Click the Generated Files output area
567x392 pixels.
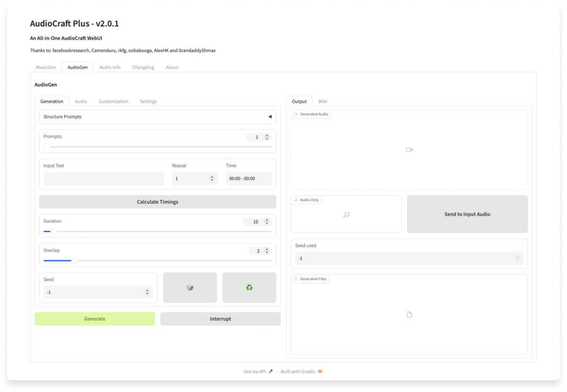[x=409, y=315]
